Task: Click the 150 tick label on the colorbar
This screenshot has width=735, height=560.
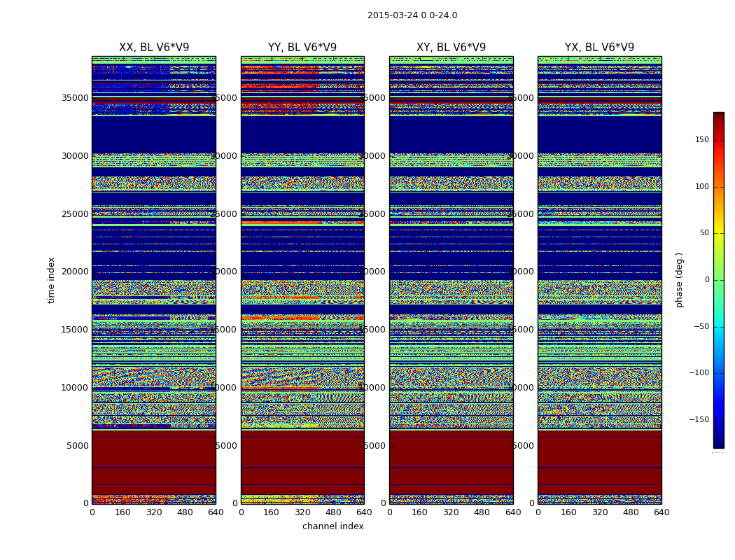Action: tap(701, 140)
